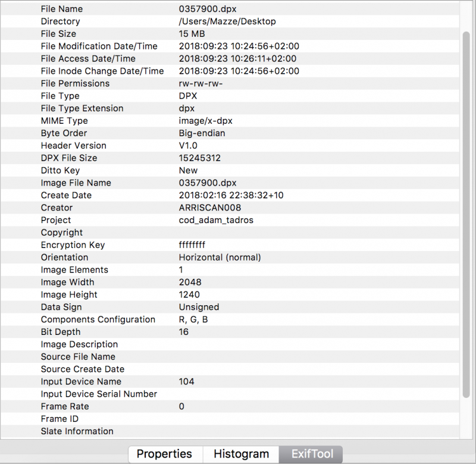Click the Bit Depth value 16
The height and width of the screenshot is (464, 476).
point(183,332)
